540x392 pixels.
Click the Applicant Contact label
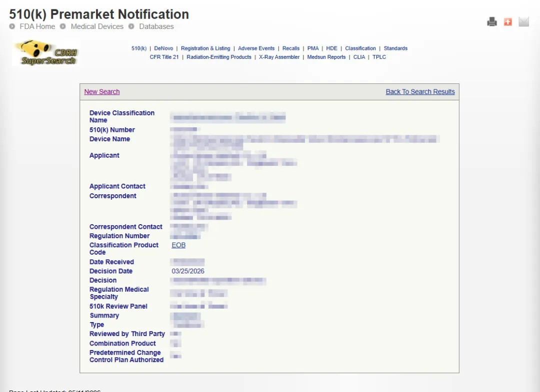pyautogui.click(x=117, y=186)
